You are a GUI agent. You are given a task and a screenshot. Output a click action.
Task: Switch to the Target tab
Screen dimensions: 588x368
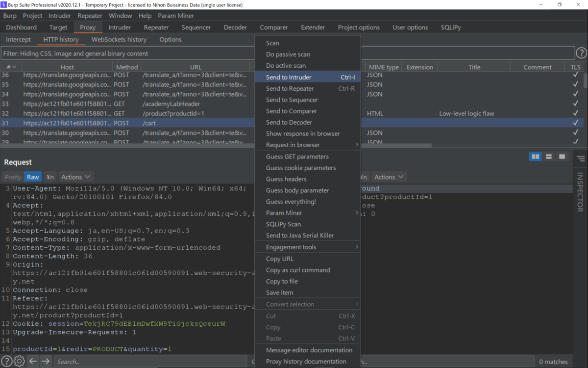tap(58, 27)
